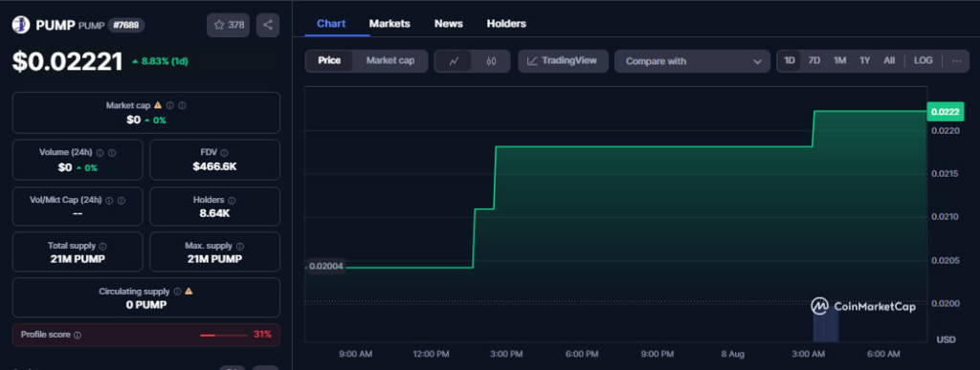The width and height of the screenshot is (980, 370).
Task: Set chart range to 1M
Action: 839,60
